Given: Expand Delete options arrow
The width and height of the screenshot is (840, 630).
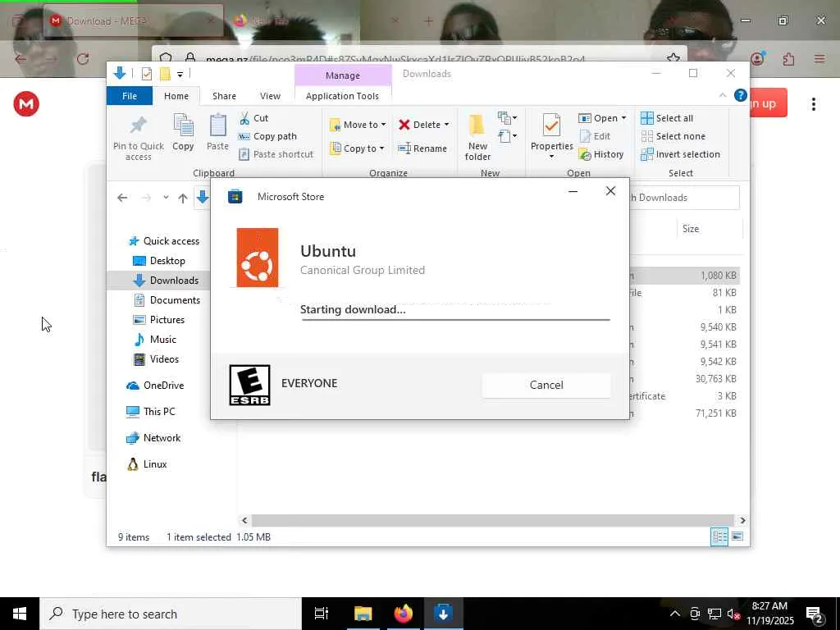Looking at the screenshot, I should click(x=446, y=125).
